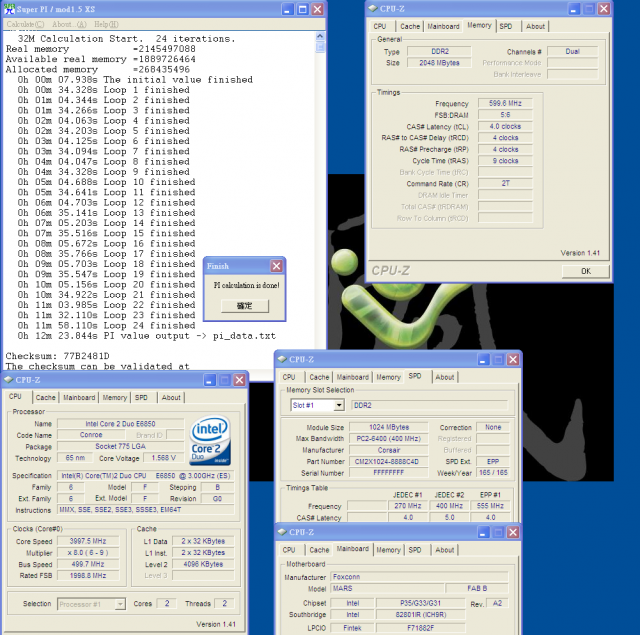
Task: Switch to SPD tab in Memory window
Action: (x=506, y=26)
